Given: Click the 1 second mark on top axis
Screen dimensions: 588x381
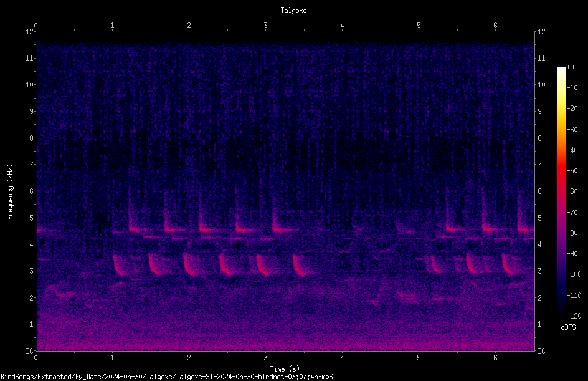Looking at the screenshot, I should point(112,25).
